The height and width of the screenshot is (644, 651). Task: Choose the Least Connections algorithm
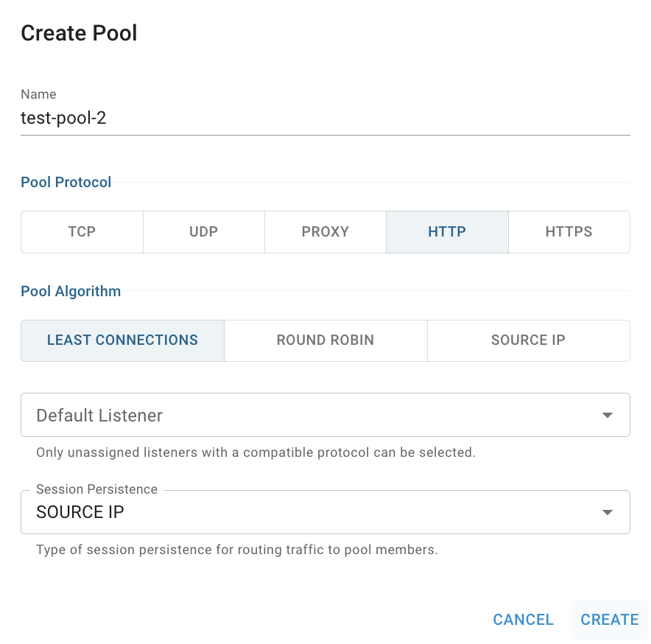pos(122,340)
